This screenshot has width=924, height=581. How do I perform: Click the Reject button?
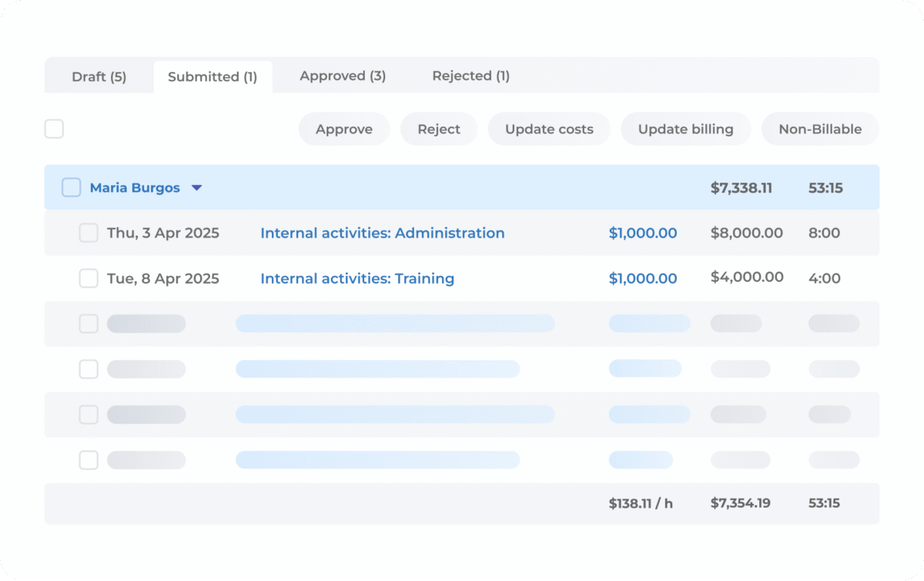[x=439, y=129]
